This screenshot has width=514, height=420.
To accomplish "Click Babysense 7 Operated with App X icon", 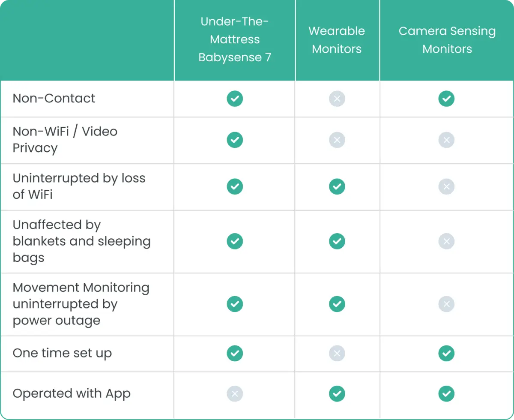I will point(235,393).
